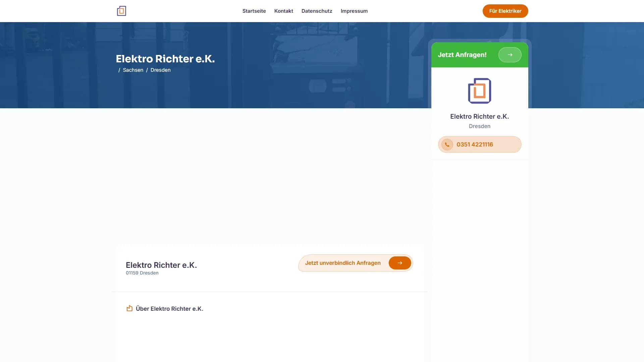Go to the Kontakt page

pyautogui.click(x=283, y=11)
